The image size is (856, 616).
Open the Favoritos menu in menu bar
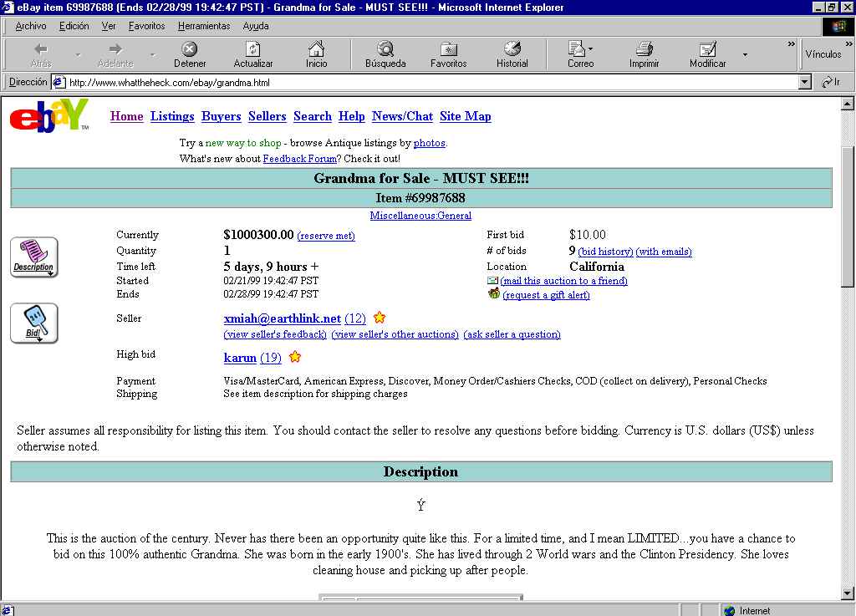(x=147, y=26)
